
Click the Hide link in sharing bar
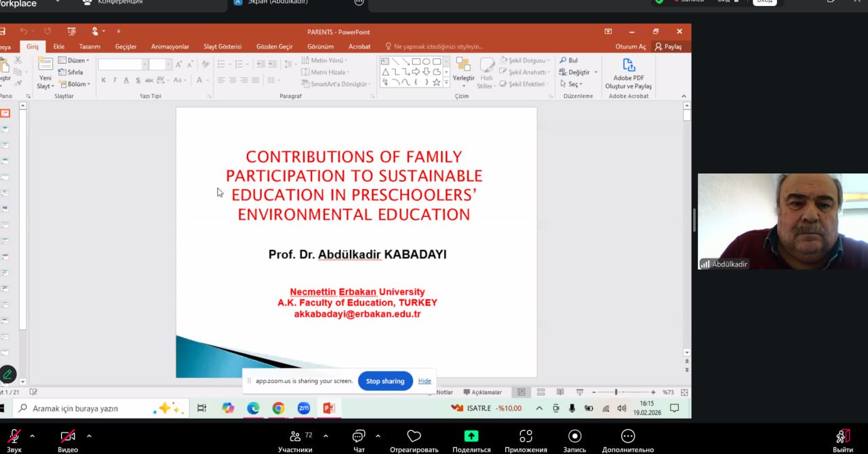pos(425,381)
